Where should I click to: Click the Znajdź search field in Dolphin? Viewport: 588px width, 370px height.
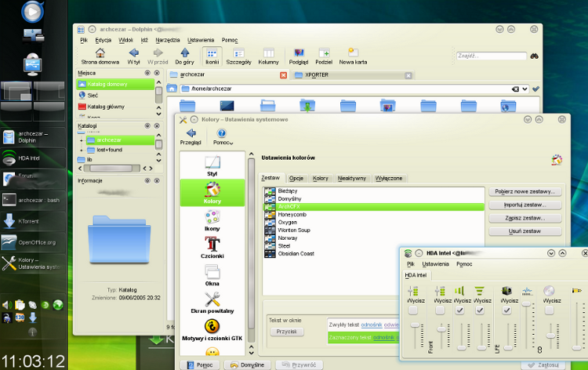(x=492, y=56)
